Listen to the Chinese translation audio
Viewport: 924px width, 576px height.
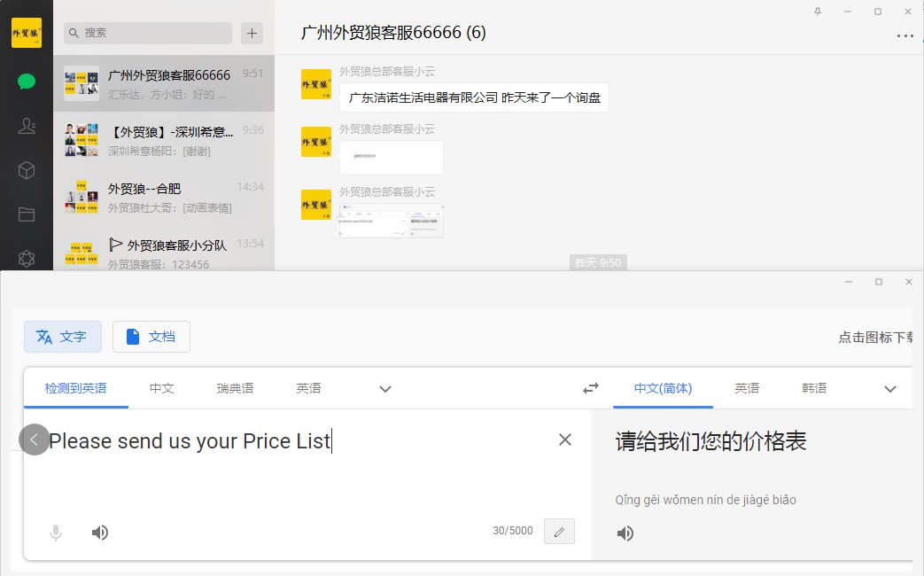pyautogui.click(x=625, y=533)
